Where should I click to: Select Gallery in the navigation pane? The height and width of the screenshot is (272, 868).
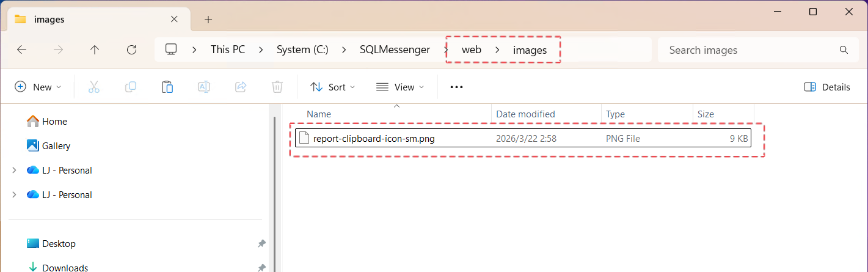56,146
